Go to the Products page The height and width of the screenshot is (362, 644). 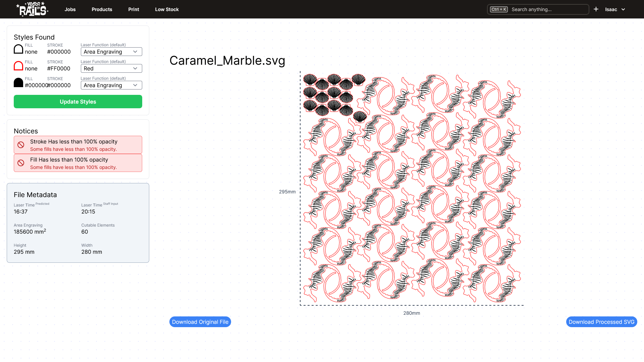coord(102,9)
